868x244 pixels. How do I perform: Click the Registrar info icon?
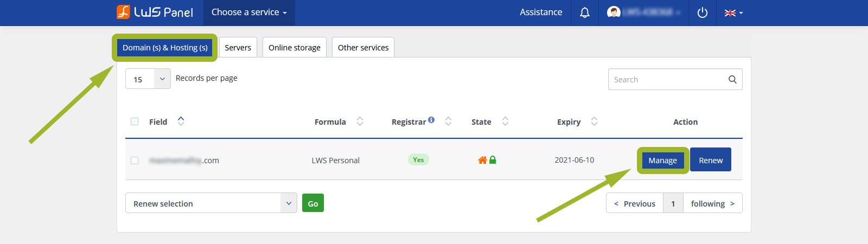click(x=431, y=120)
